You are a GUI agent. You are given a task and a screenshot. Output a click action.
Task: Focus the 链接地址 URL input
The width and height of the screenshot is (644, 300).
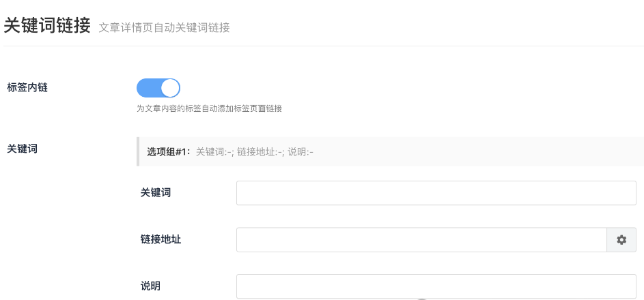click(422, 240)
